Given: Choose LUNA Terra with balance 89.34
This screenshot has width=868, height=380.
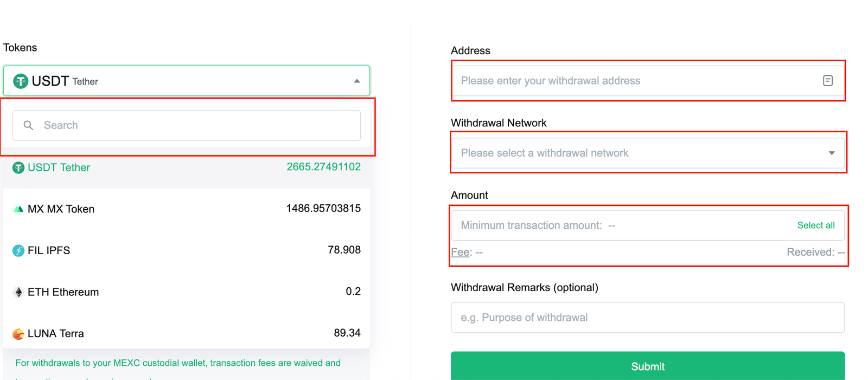Looking at the screenshot, I should (x=56, y=333).
